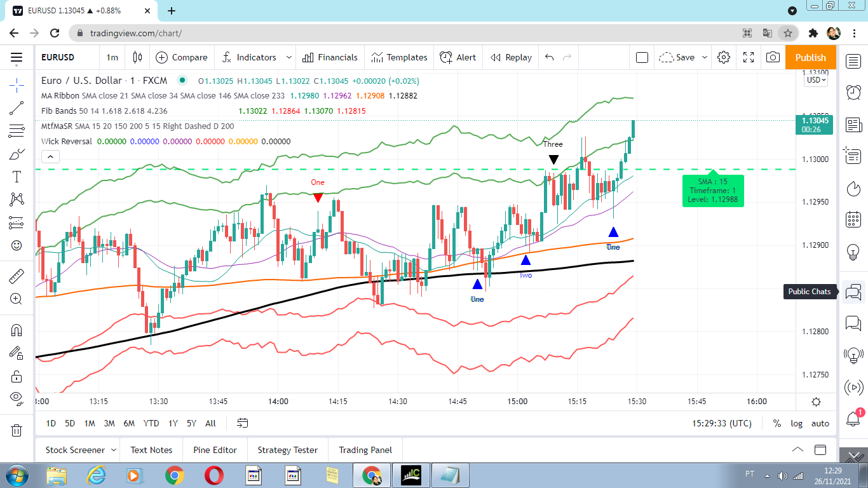Open chart settings gear in top toolbar

coord(724,57)
